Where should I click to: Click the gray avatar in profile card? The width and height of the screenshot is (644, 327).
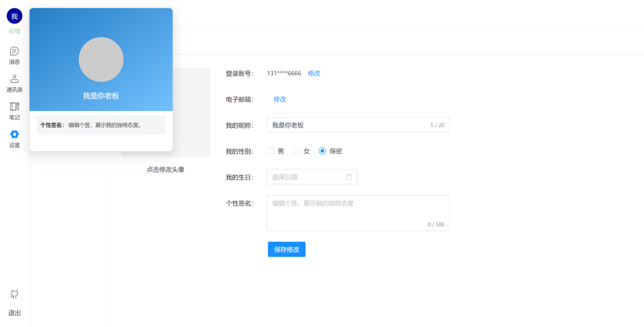[101, 60]
